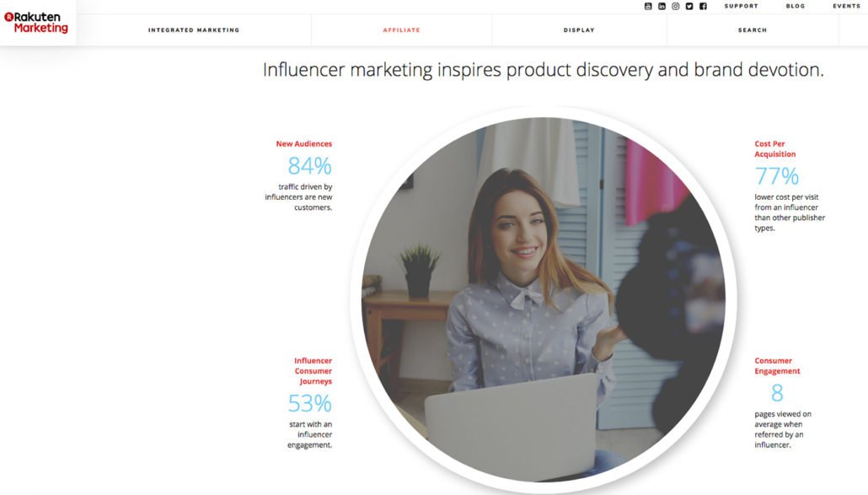Select the Affiliate navigation tab
Screen dimensions: 868x495
coord(401,30)
